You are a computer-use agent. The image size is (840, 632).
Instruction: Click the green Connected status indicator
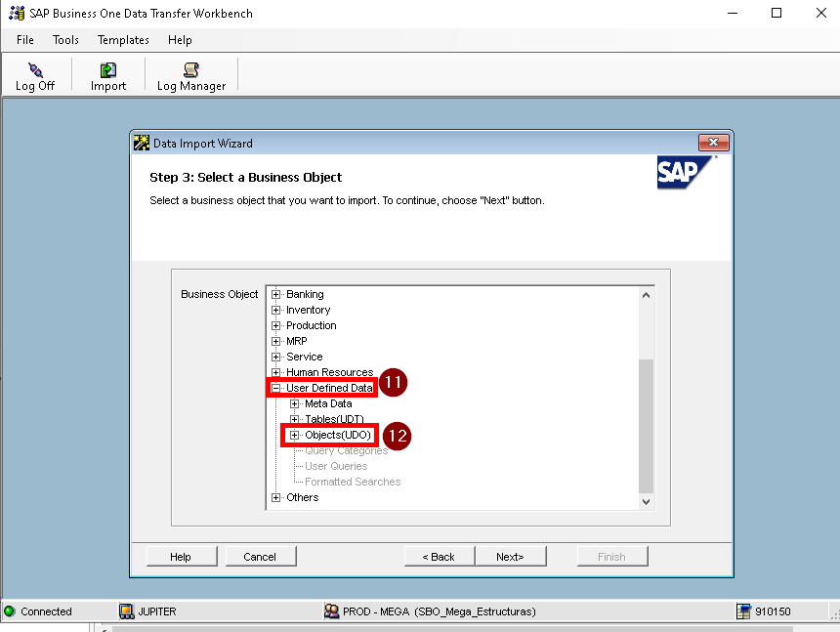click(9, 611)
